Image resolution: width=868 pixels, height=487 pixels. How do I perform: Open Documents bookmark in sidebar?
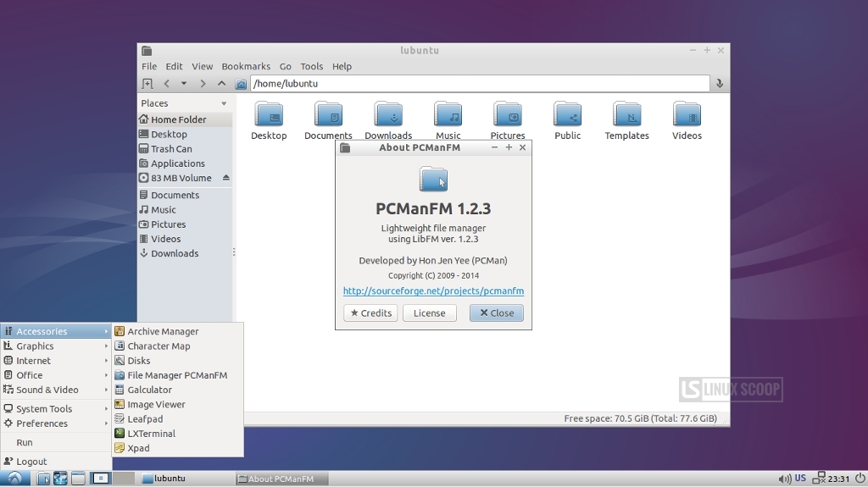(185, 195)
